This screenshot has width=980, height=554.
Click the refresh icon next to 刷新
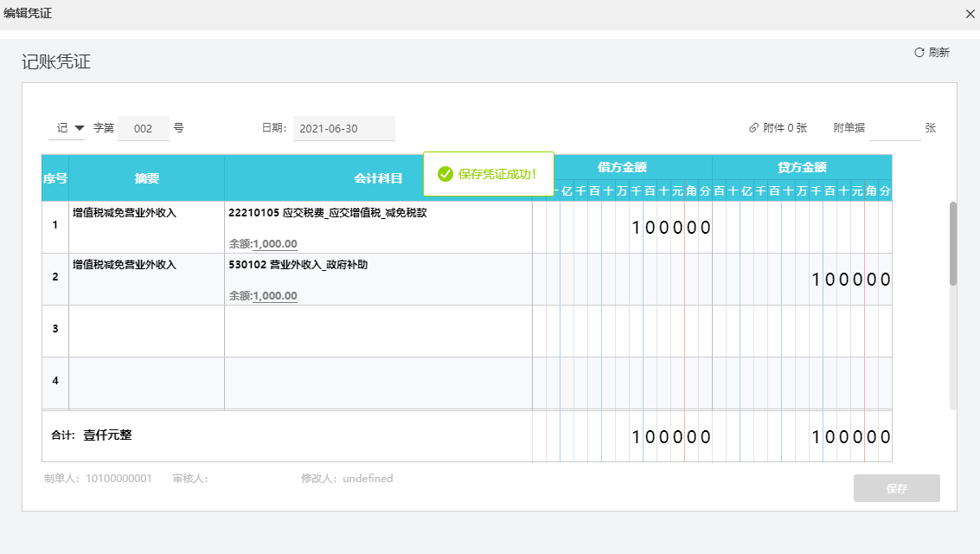click(919, 53)
